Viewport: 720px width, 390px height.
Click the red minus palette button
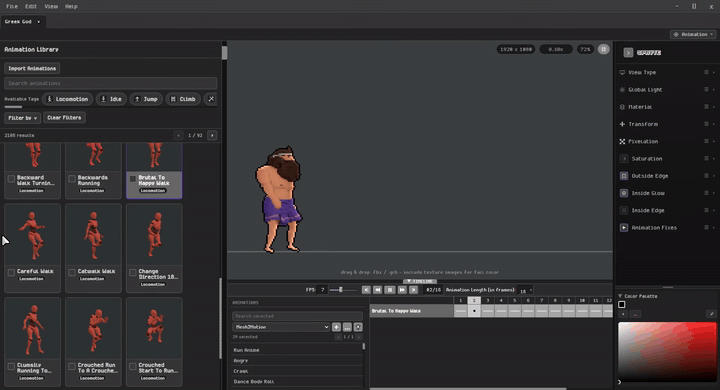635,314
